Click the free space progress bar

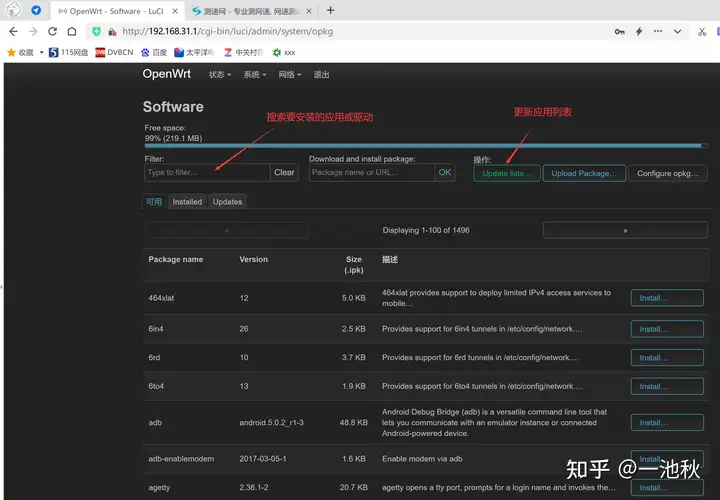click(x=426, y=146)
